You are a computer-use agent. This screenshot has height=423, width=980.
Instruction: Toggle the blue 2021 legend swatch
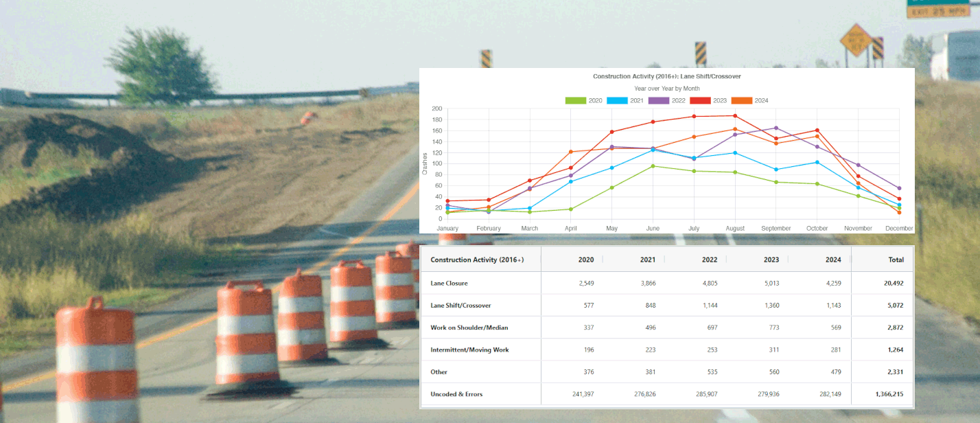coord(617,101)
